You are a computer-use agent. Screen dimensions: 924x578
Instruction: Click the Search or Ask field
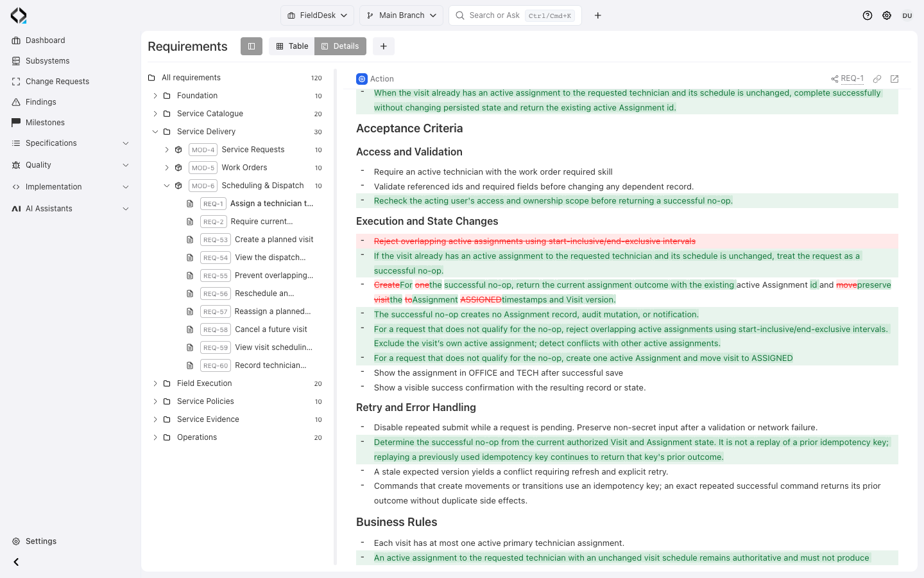[515, 15]
